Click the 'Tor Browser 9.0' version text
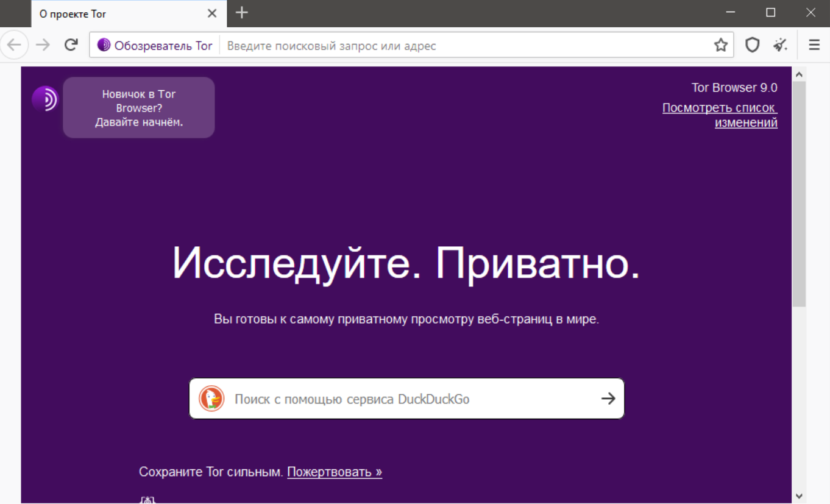 pos(734,88)
